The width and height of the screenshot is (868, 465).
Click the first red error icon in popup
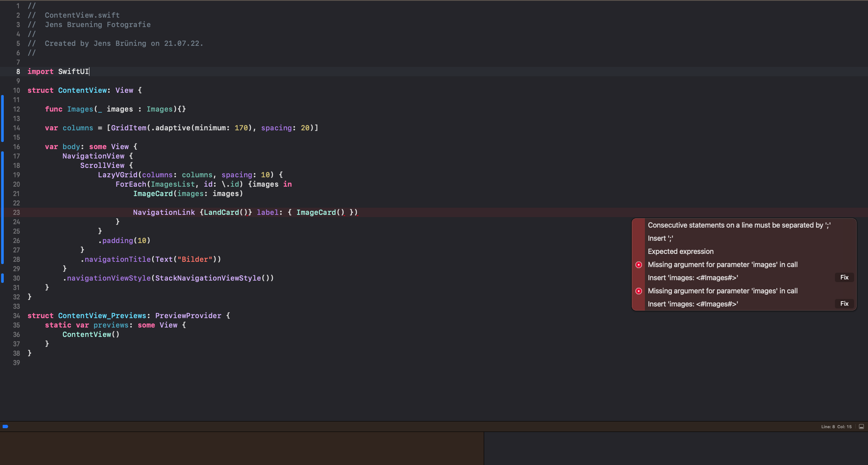tap(639, 265)
